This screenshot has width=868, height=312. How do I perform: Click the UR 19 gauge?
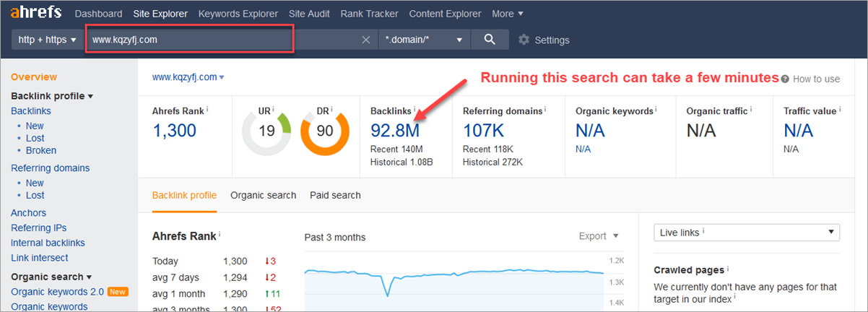pyautogui.click(x=266, y=131)
